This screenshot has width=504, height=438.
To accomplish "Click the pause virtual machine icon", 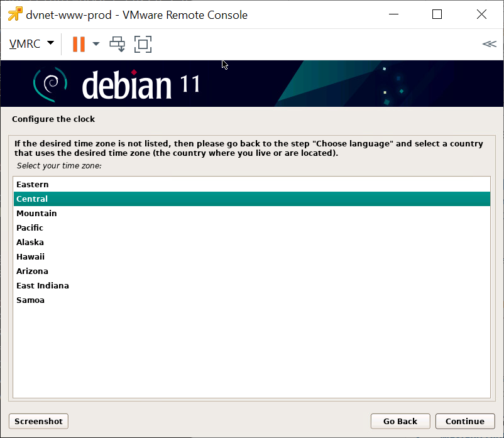I will (x=79, y=44).
